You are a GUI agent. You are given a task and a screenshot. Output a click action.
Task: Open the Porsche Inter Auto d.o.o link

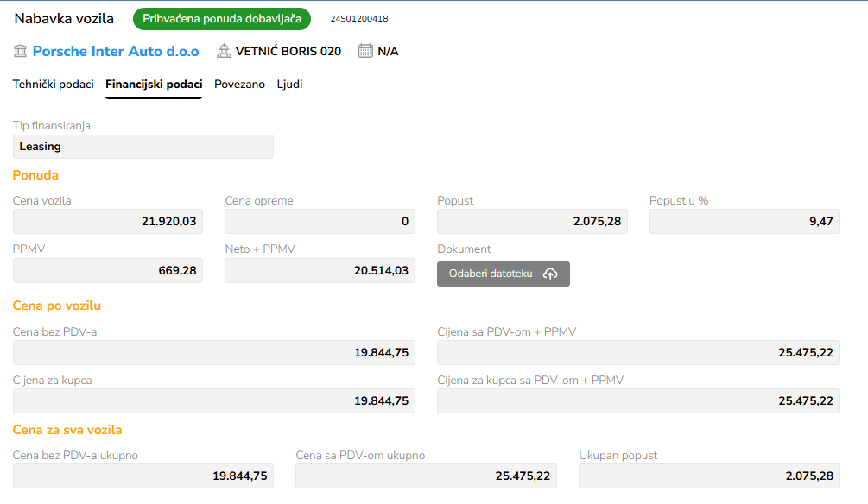[116, 52]
